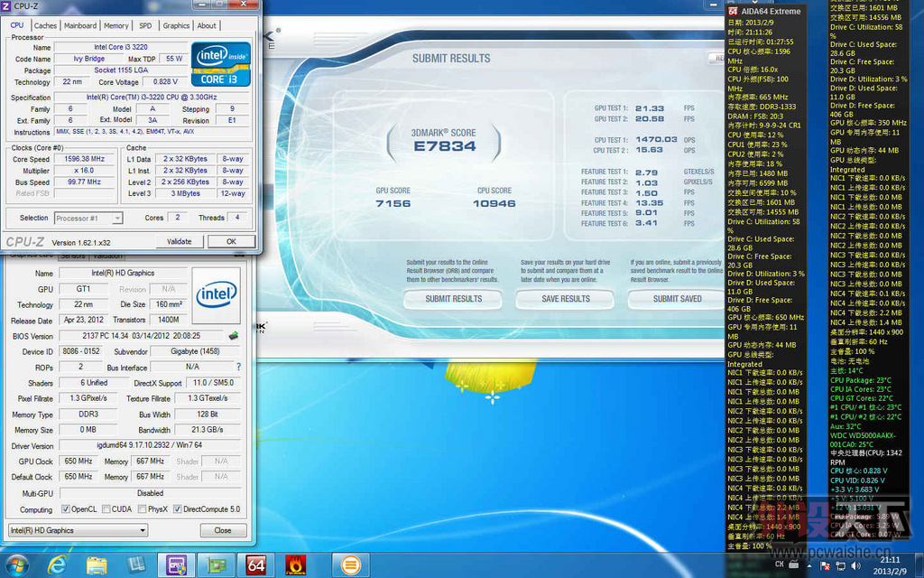Click the 3DMark score E7834
Screen dimensions: 924x578
pos(444,146)
